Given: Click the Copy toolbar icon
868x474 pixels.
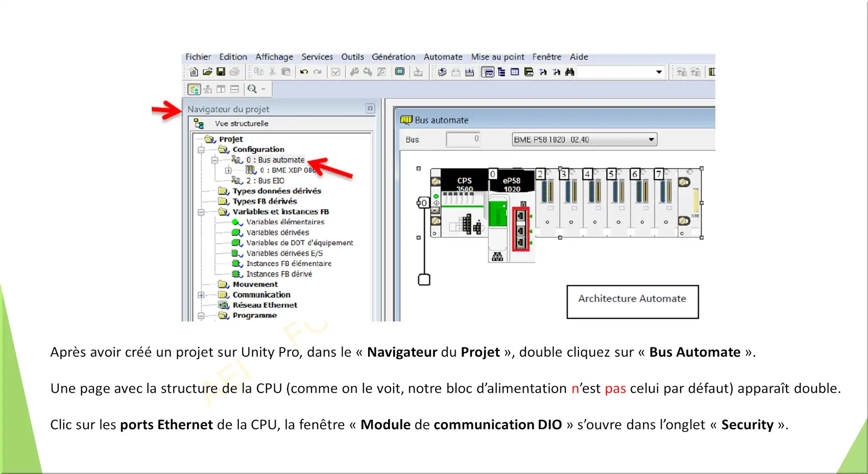Looking at the screenshot, I should pyautogui.click(x=259, y=72).
